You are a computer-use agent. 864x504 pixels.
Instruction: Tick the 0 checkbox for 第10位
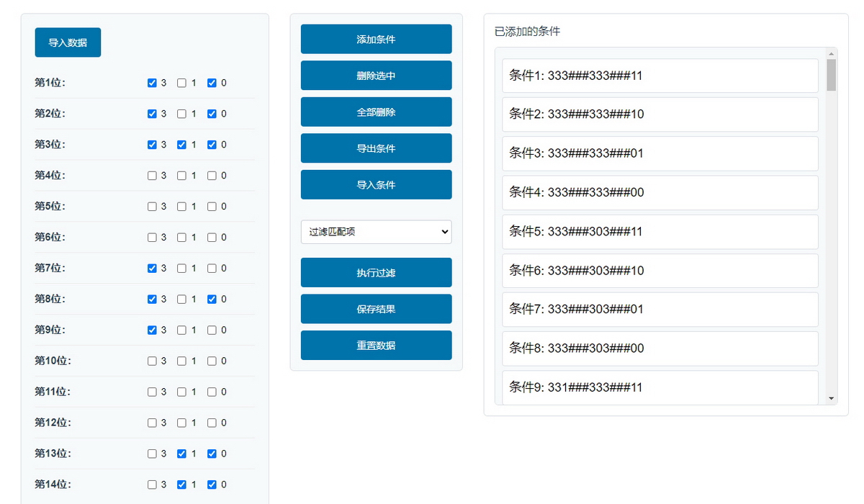pos(212,361)
